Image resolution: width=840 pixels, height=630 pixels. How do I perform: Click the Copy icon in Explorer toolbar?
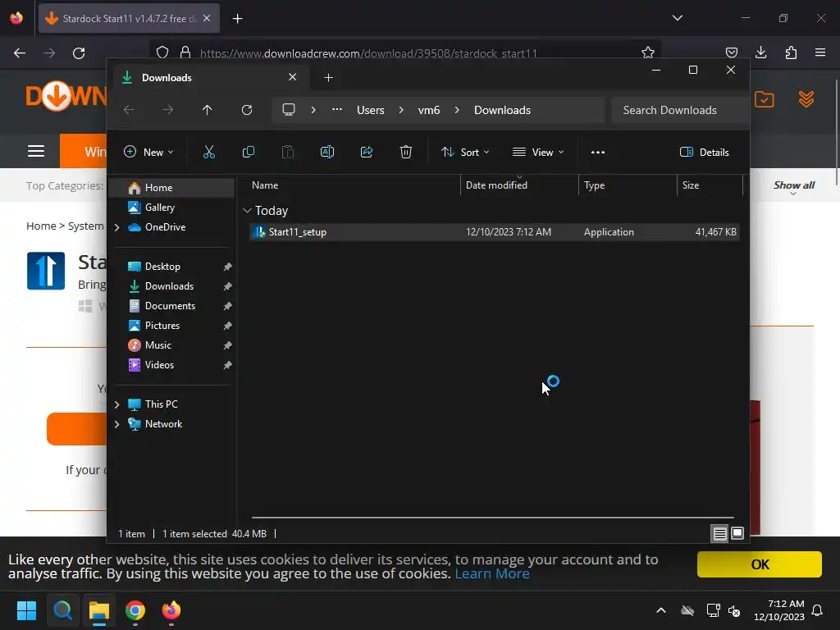[x=248, y=152]
